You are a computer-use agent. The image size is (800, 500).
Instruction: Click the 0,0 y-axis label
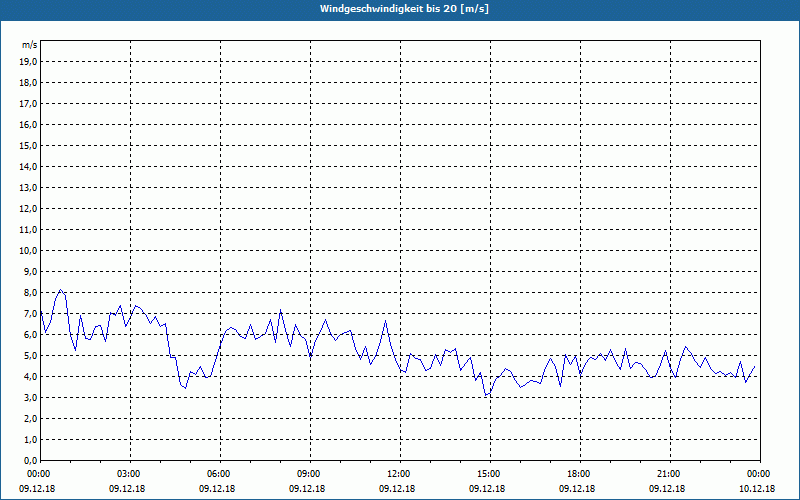pyautogui.click(x=31, y=460)
